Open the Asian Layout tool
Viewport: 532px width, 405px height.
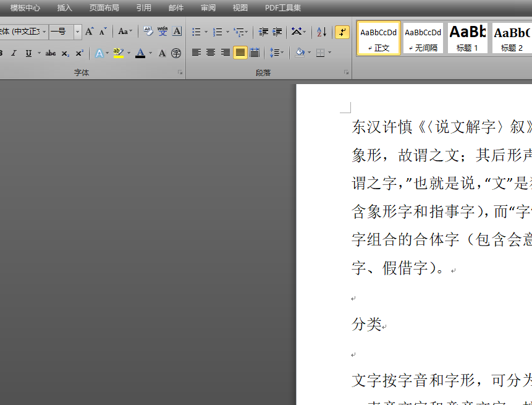pos(297,32)
